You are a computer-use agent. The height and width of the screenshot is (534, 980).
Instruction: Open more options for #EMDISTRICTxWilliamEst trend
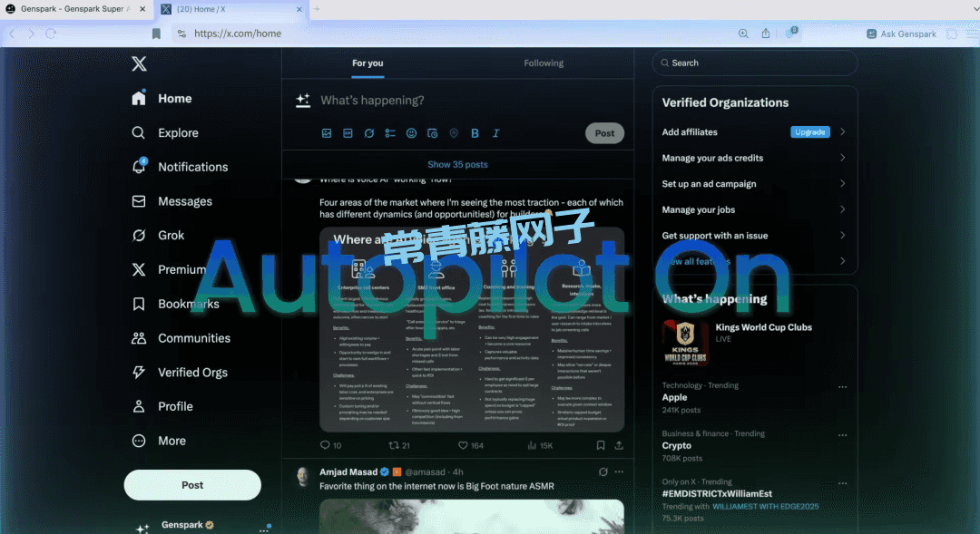coord(842,483)
